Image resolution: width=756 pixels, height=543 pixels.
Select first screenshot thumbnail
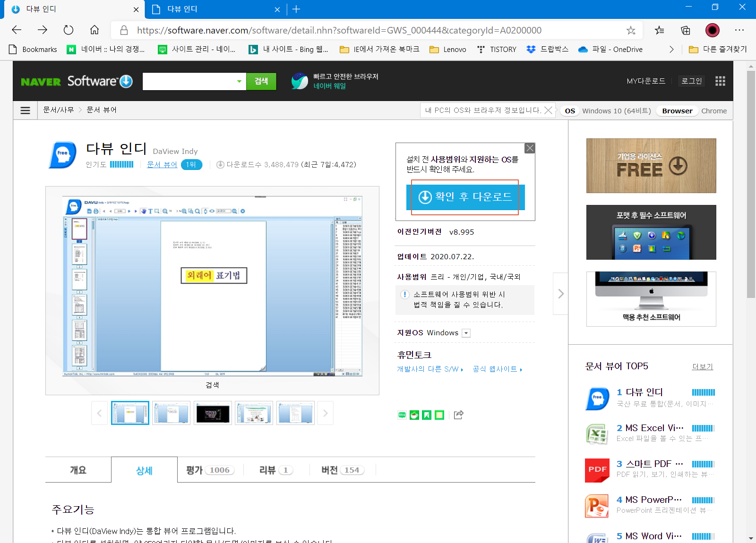pos(130,413)
